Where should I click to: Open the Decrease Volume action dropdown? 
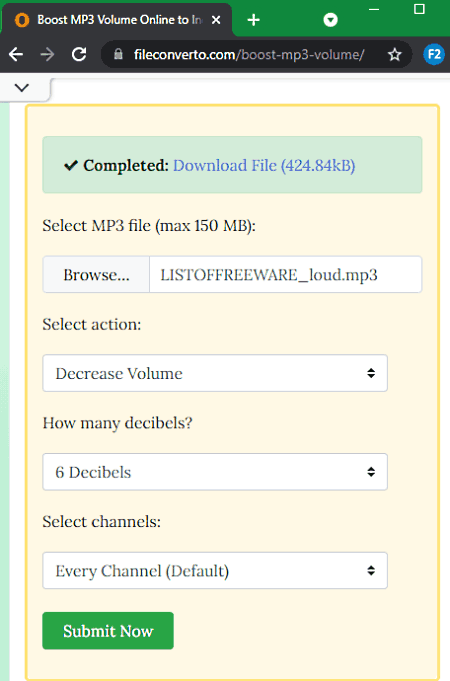[215, 373]
